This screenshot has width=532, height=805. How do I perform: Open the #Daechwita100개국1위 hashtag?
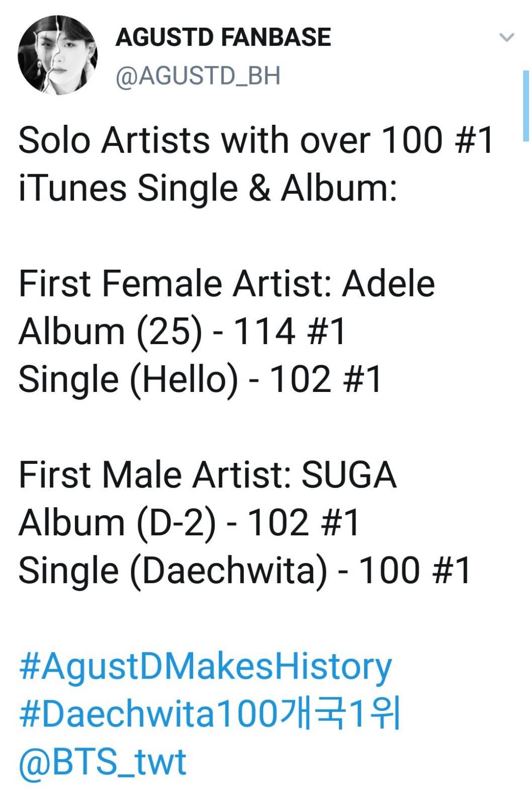pyautogui.click(x=210, y=714)
